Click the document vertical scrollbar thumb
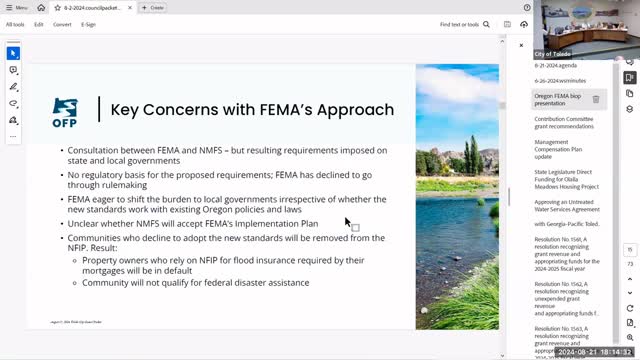Screen dimensions: 640x360 coord(502,106)
